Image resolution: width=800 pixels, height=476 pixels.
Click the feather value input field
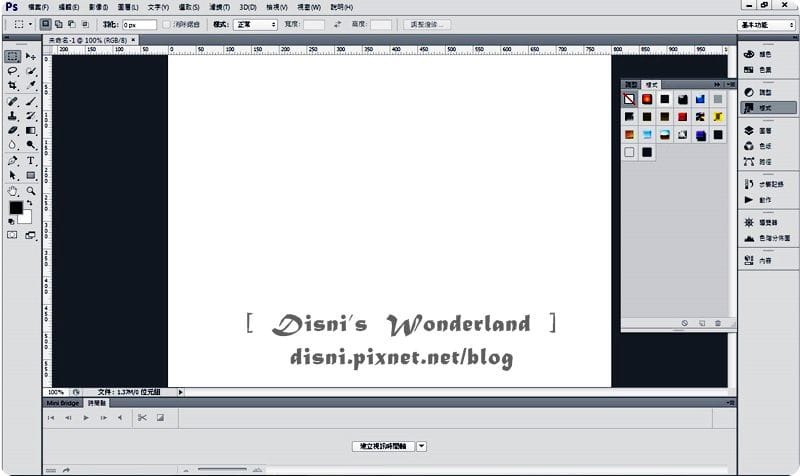[139, 24]
